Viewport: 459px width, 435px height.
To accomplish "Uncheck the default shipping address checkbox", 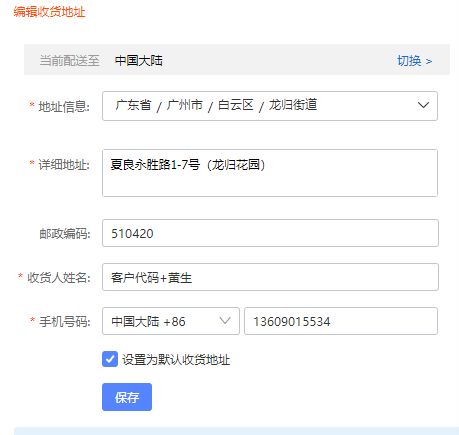I will tap(110, 359).
